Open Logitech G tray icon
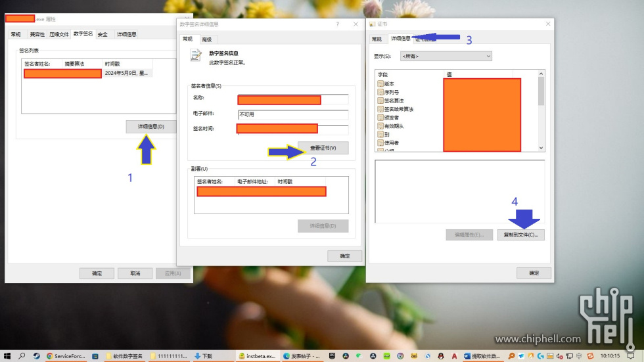Viewport: 644px width, 362px height. (540, 356)
